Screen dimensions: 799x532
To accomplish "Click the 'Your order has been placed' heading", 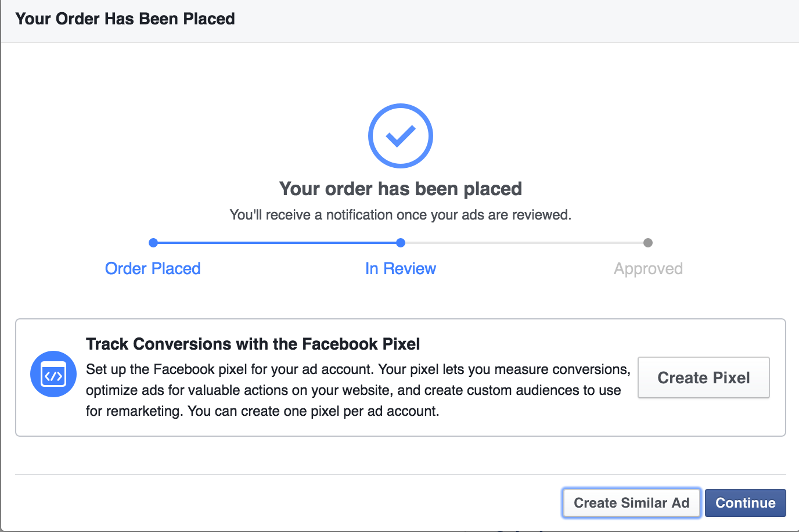I will pyautogui.click(x=401, y=189).
